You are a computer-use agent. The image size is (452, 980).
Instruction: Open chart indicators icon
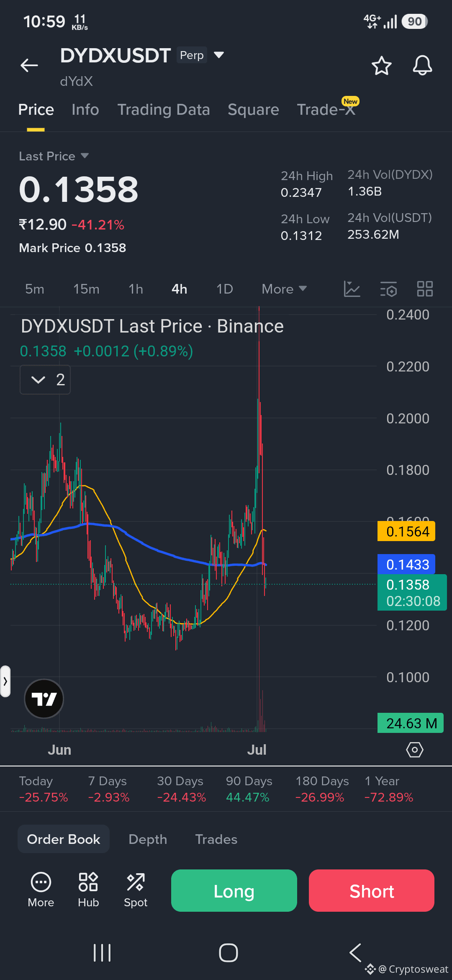tap(352, 289)
